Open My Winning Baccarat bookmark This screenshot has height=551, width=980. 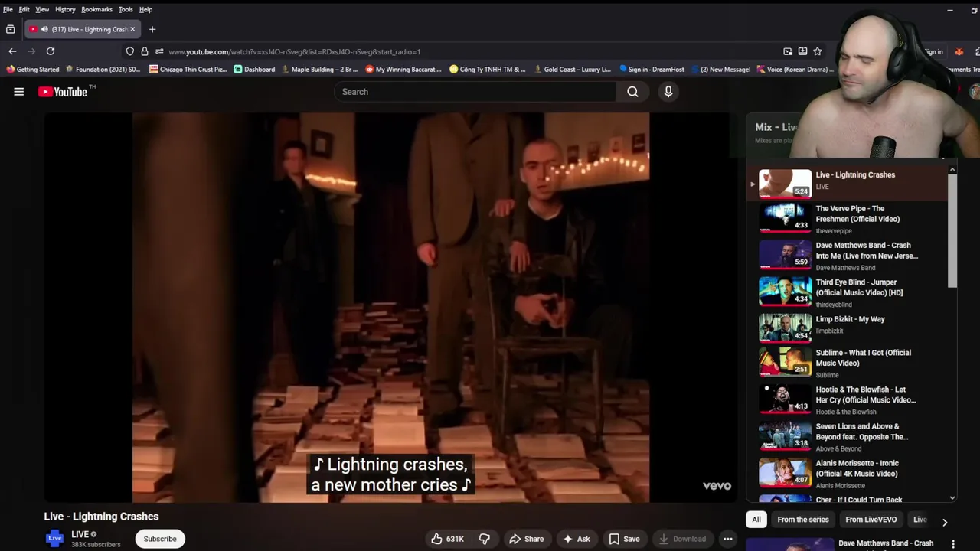pyautogui.click(x=403, y=70)
